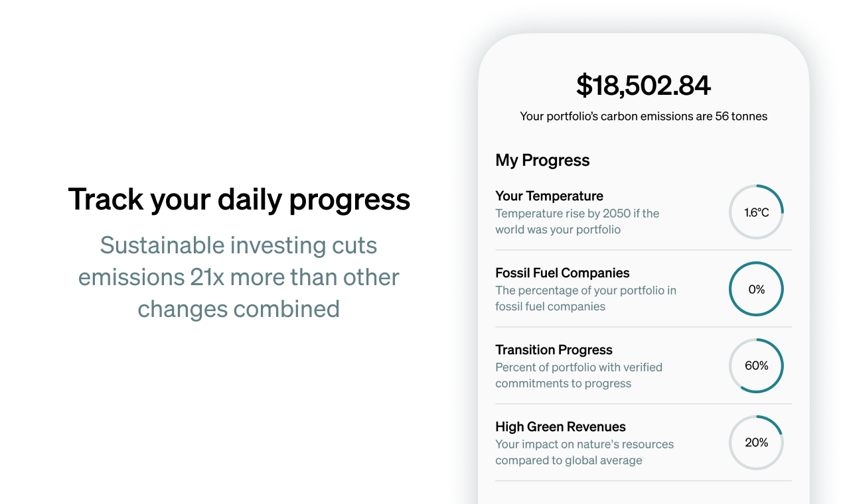Image resolution: width=843 pixels, height=504 pixels.
Task: Click the 60% transition progress ring
Action: click(756, 366)
